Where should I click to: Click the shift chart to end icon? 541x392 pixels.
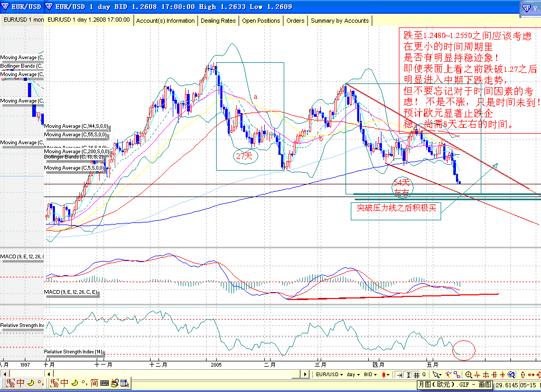click(x=399, y=375)
